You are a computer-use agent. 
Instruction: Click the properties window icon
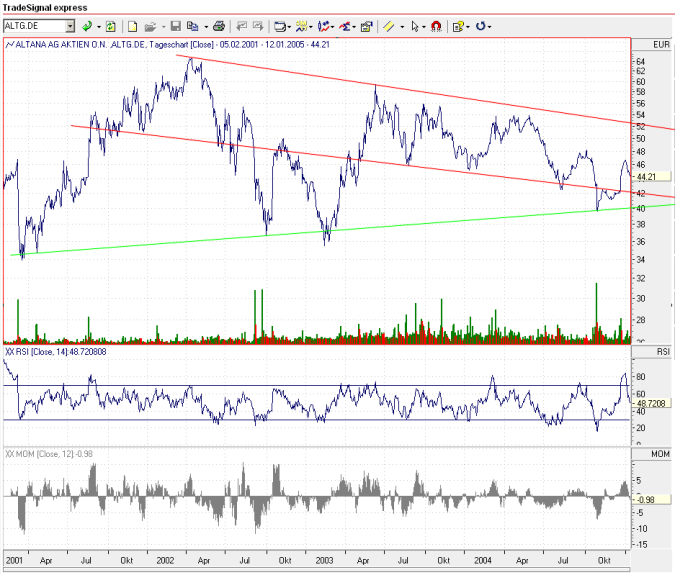pyautogui.click(x=366, y=26)
